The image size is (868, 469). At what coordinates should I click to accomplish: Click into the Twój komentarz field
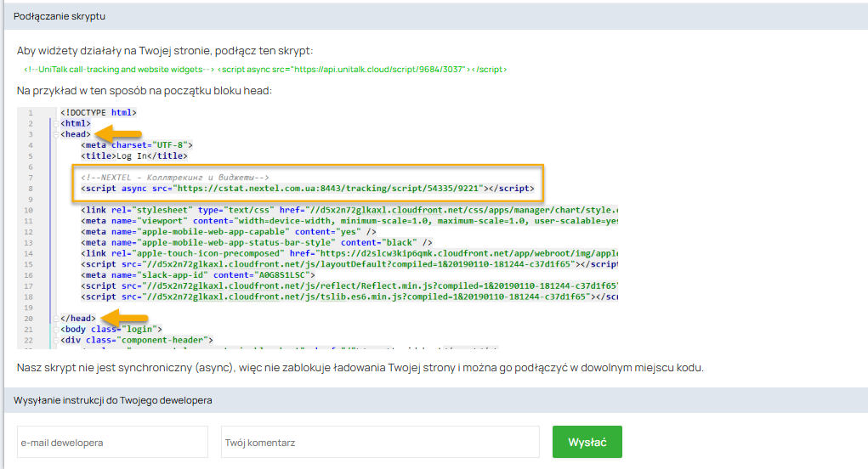click(x=379, y=442)
